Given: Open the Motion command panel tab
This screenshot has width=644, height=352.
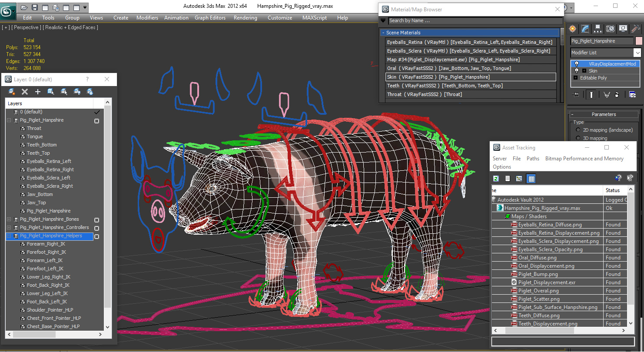Looking at the screenshot, I should tap(611, 29).
